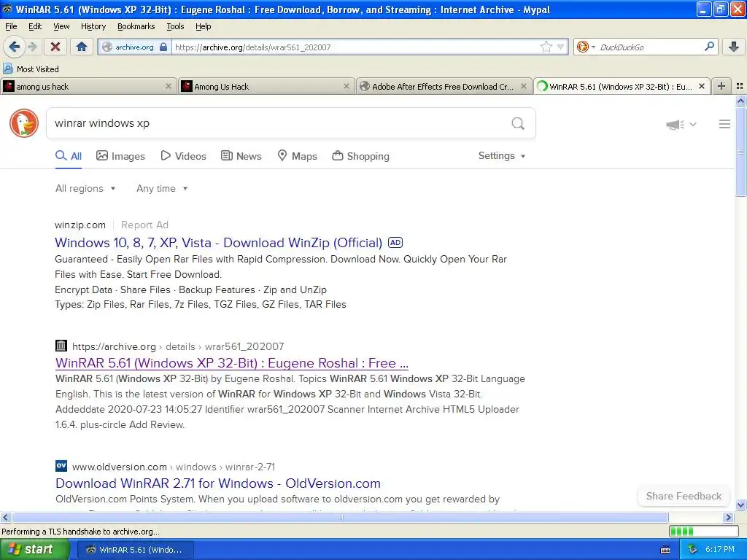This screenshot has width=747, height=560.
Task: Click the Share Feedback button
Action: pyautogui.click(x=684, y=496)
